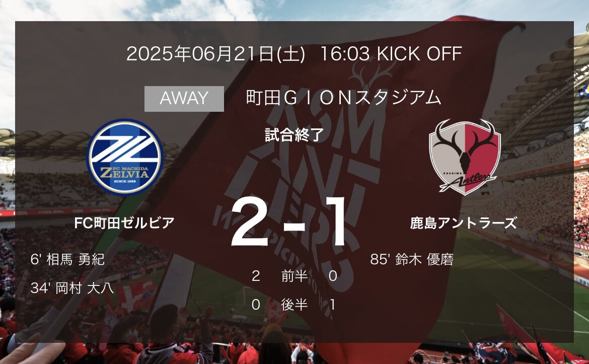The image size is (589, 364).
Task: Click the 16:03 KICK OFF time text
Action: point(391,54)
